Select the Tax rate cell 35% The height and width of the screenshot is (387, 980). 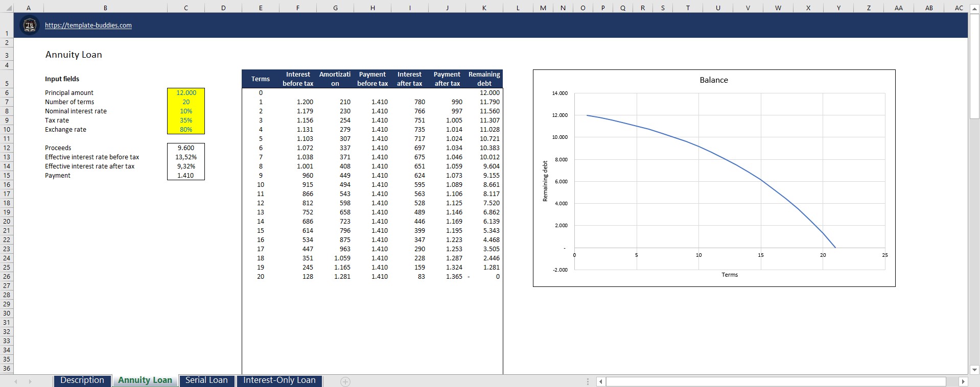pos(186,120)
